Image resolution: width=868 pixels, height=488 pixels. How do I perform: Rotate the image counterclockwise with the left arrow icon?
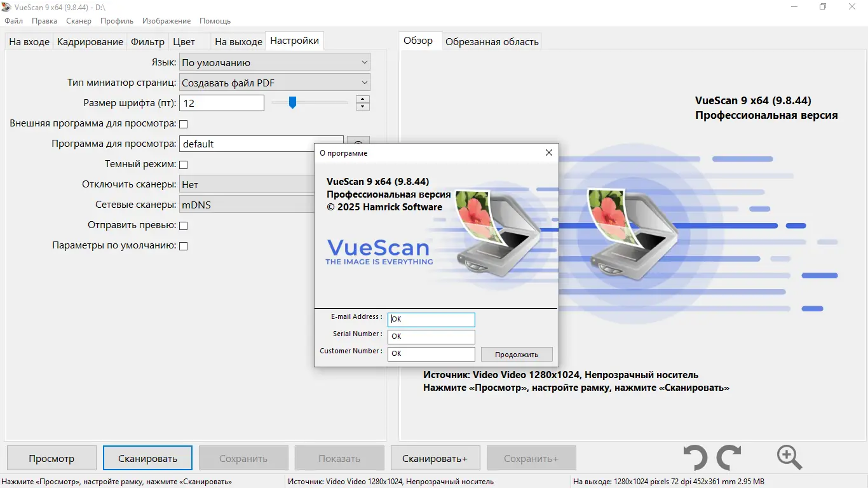click(x=696, y=457)
